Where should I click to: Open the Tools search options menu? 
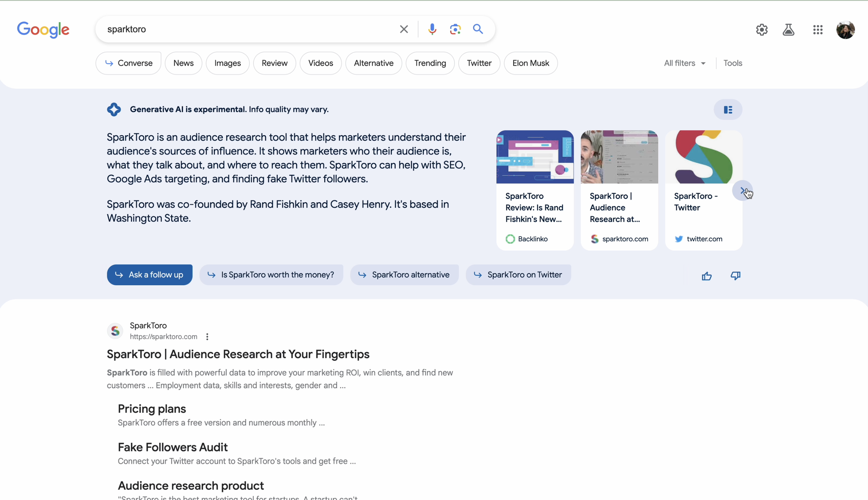pos(732,63)
